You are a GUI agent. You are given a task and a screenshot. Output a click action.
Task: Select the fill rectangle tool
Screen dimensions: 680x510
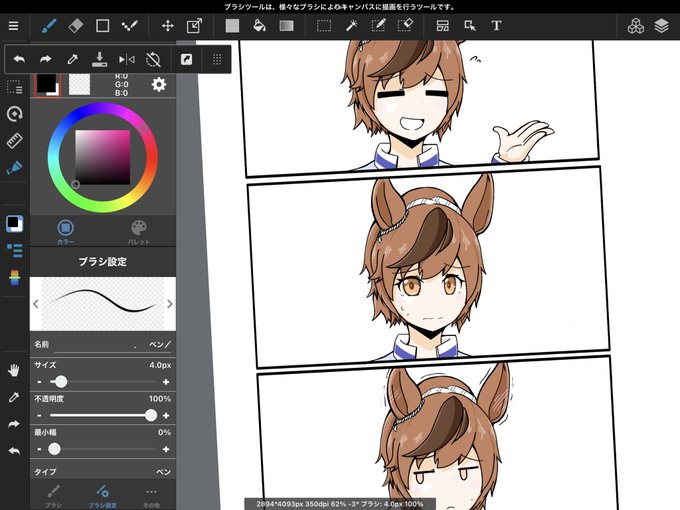[232, 26]
